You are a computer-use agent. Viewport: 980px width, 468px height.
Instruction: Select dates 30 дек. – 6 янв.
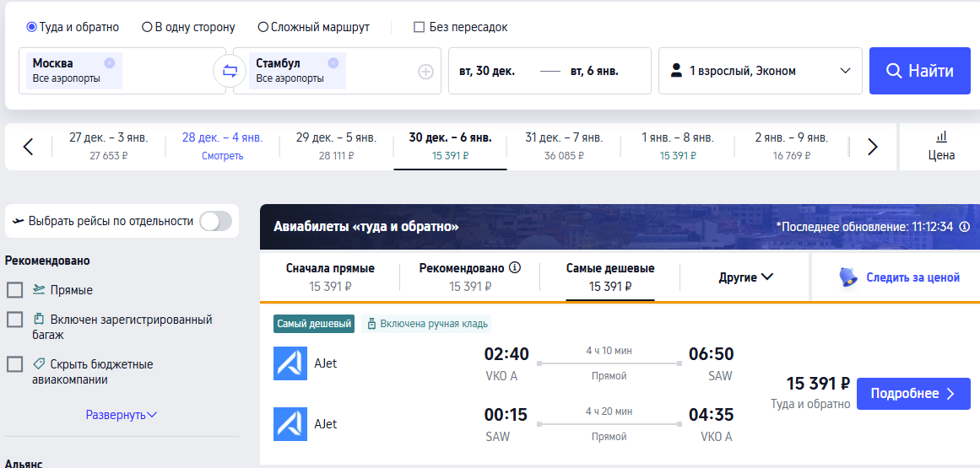click(450, 146)
